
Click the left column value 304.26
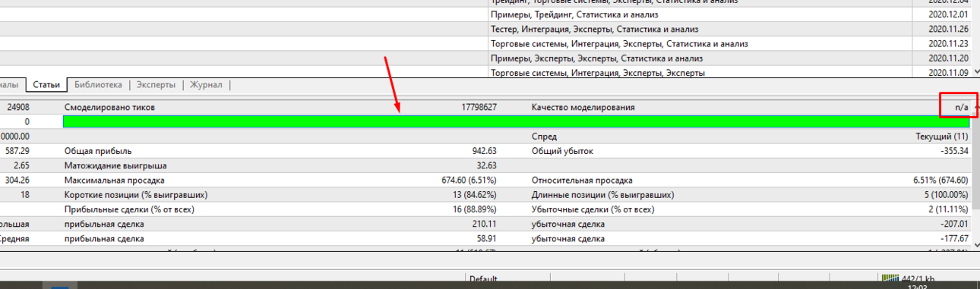point(17,181)
